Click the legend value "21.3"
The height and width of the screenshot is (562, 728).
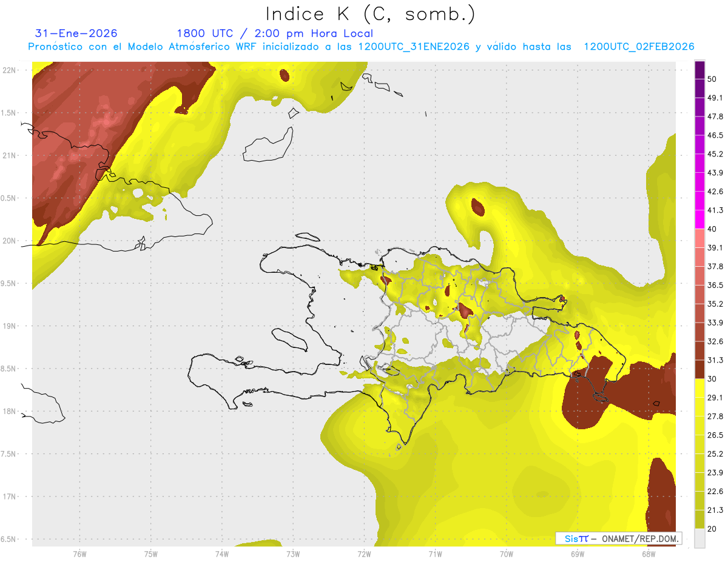(715, 510)
